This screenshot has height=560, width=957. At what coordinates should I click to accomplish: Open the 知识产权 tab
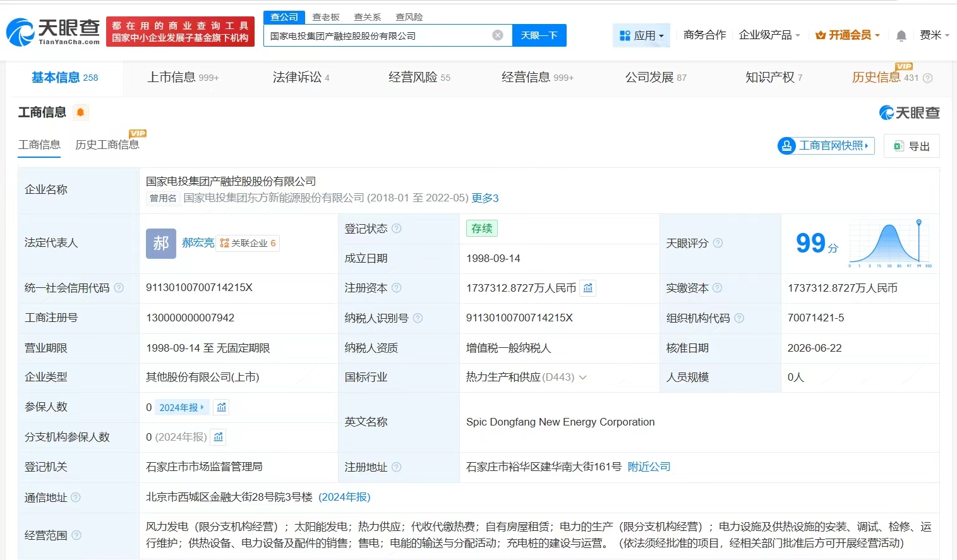[774, 78]
